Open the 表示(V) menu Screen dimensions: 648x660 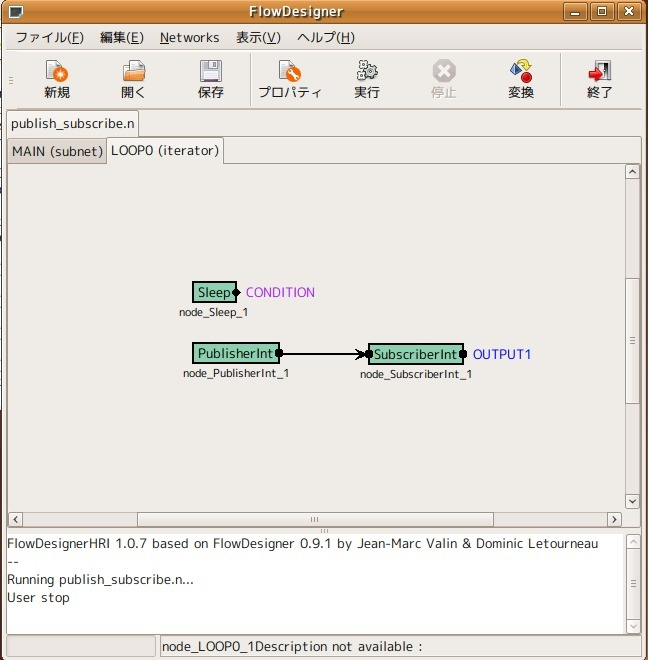point(258,37)
